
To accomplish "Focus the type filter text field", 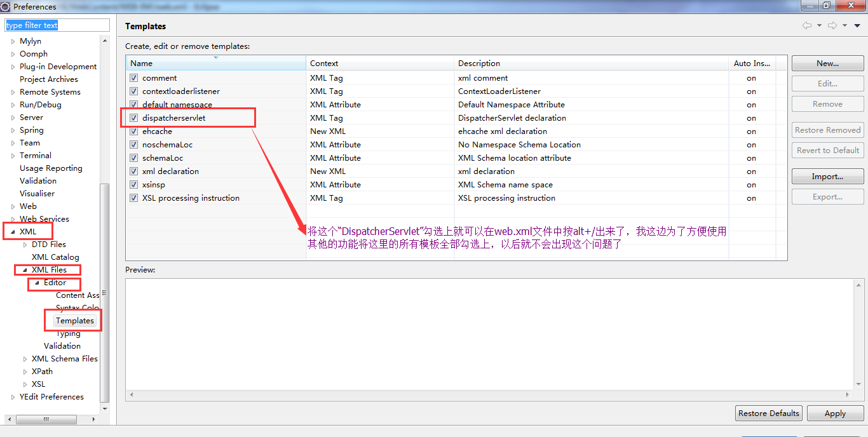I will tap(58, 25).
